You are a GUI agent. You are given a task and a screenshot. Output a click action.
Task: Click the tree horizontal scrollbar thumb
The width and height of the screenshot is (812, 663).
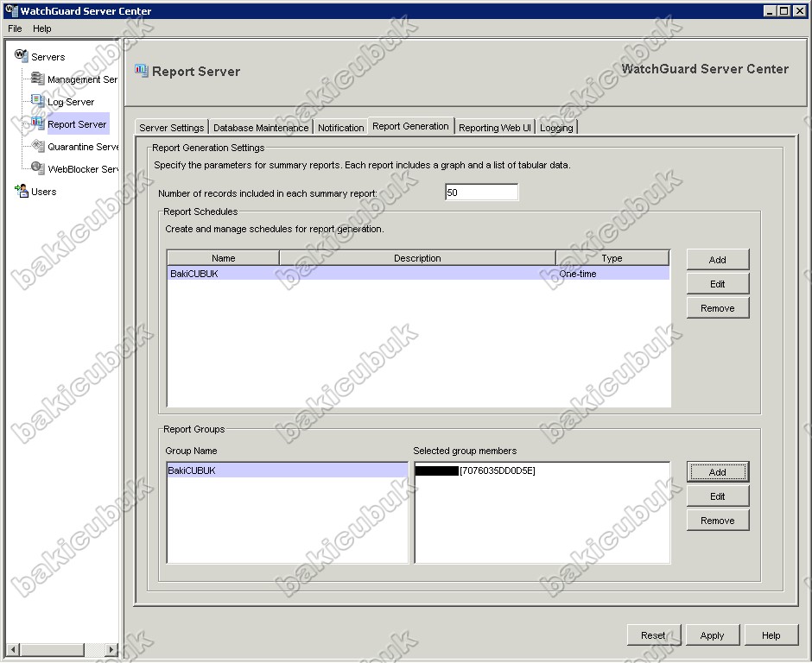[x=52, y=649]
